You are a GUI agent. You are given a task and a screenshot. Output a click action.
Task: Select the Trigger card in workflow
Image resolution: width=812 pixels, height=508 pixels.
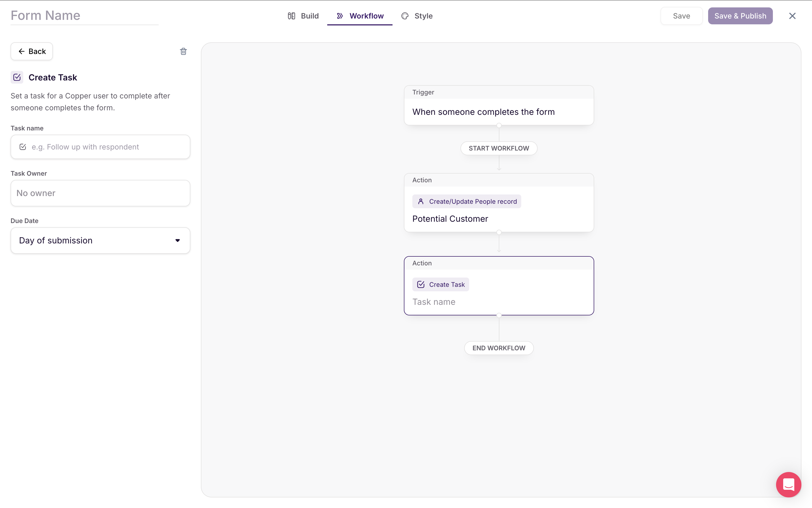point(499,106)
